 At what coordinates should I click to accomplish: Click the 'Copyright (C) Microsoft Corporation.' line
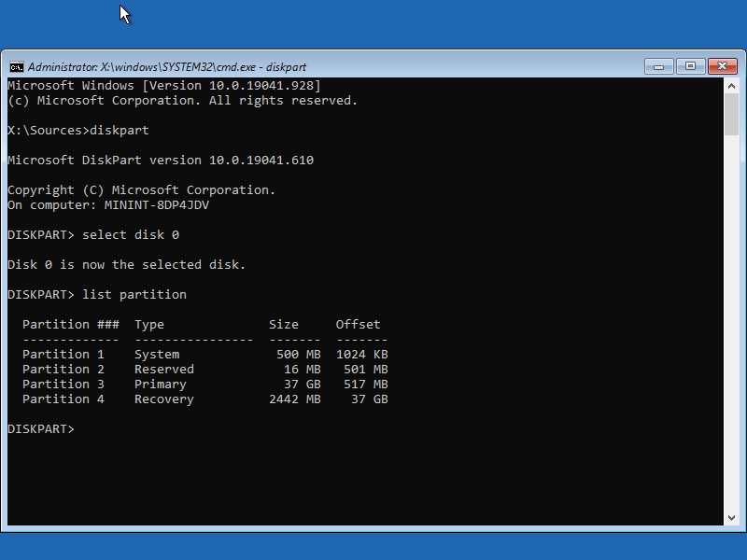(x=142, y=190)
